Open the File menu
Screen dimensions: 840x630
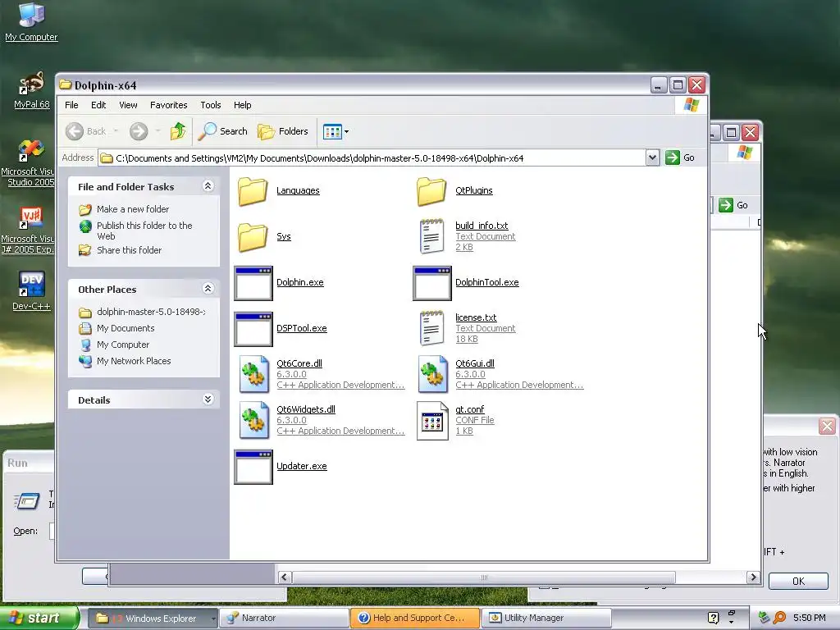pos(71,105)
